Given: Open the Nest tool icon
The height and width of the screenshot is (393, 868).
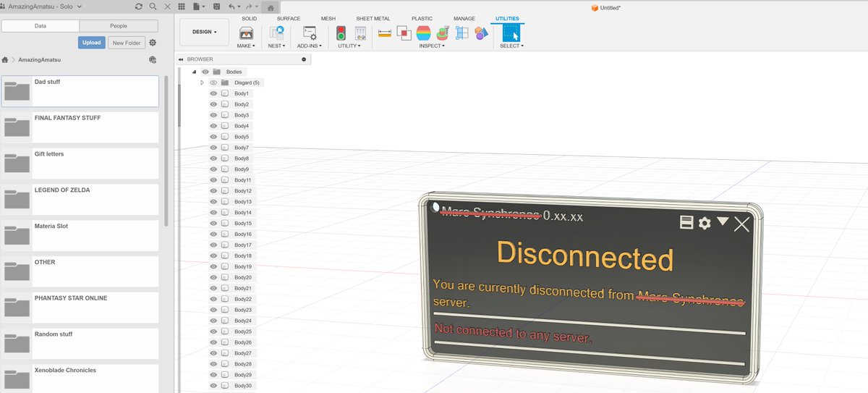Looking at the screenshot, I should coord(276,33).
